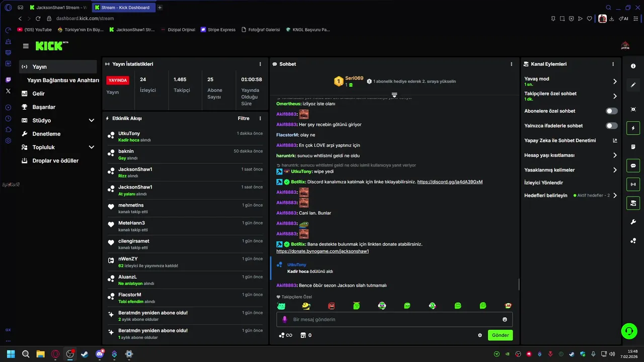The image size is (644, 362).
Task: Click the channel points infinity balance
Action: [285, 335]
